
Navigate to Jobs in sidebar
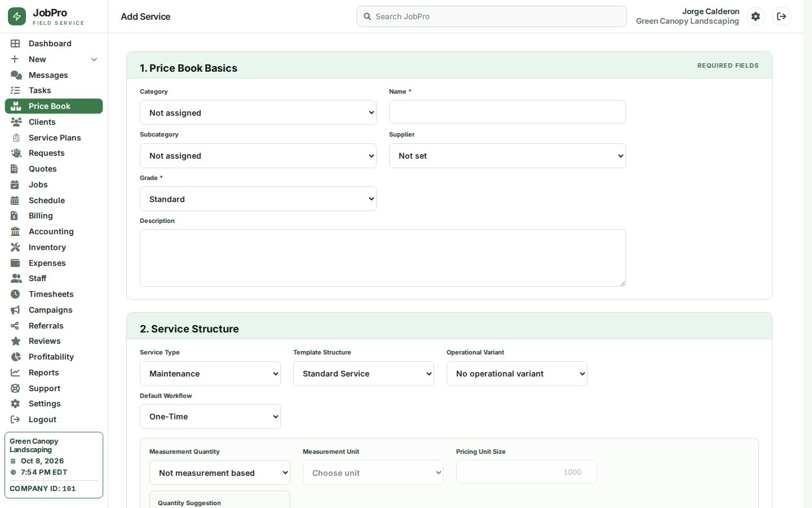point(54,185)
